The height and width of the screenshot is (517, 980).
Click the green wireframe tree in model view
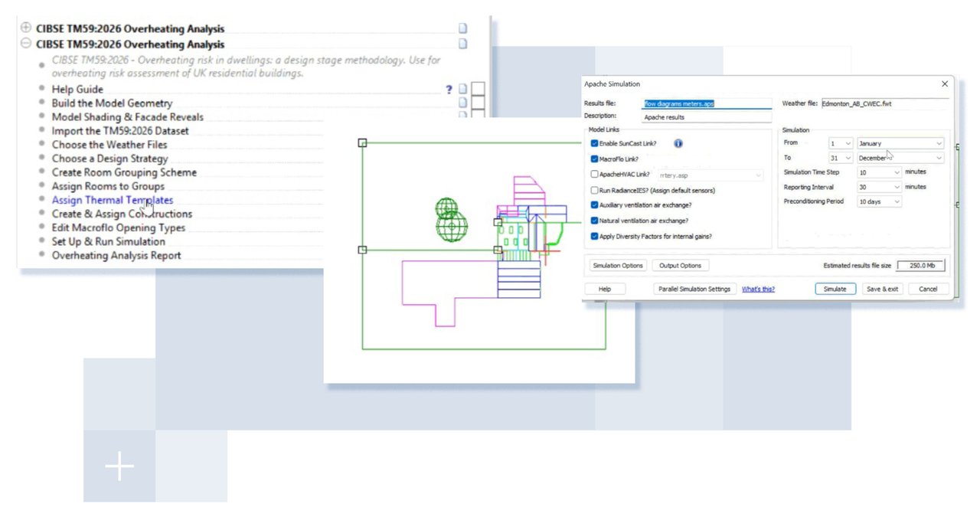click(451, 220)
